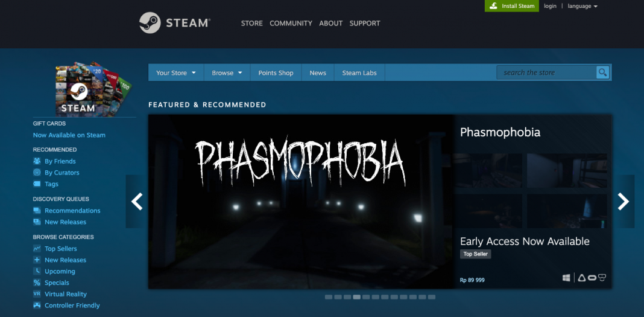Click the Controller Friendly gamepad icon

pyautogui.click(x=37, y=306)
